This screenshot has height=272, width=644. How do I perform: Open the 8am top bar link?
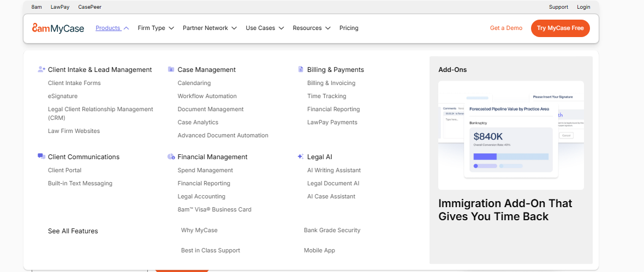(x=37, y=7)
